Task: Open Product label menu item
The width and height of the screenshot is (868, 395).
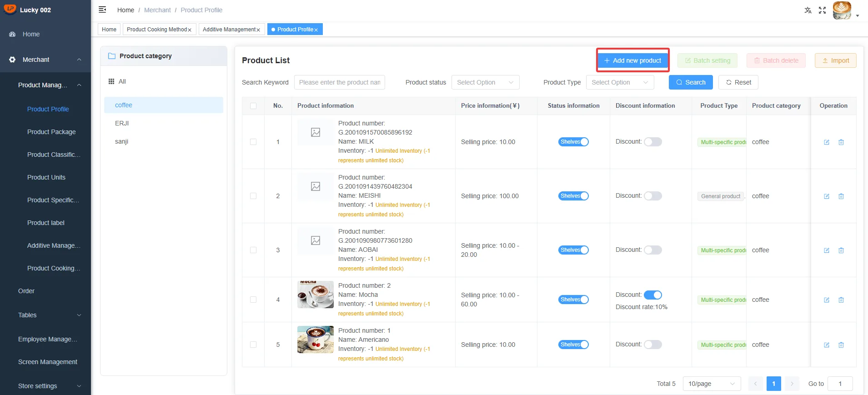Action: [x=45, y=223]
